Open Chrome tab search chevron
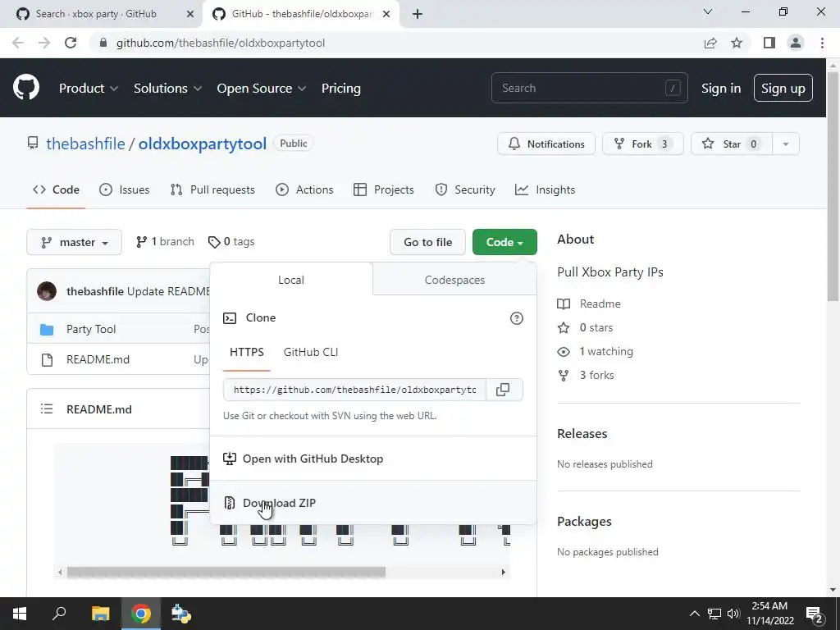Image resolution: width=840 pixels, height=630 pixels. coord(708,11)
